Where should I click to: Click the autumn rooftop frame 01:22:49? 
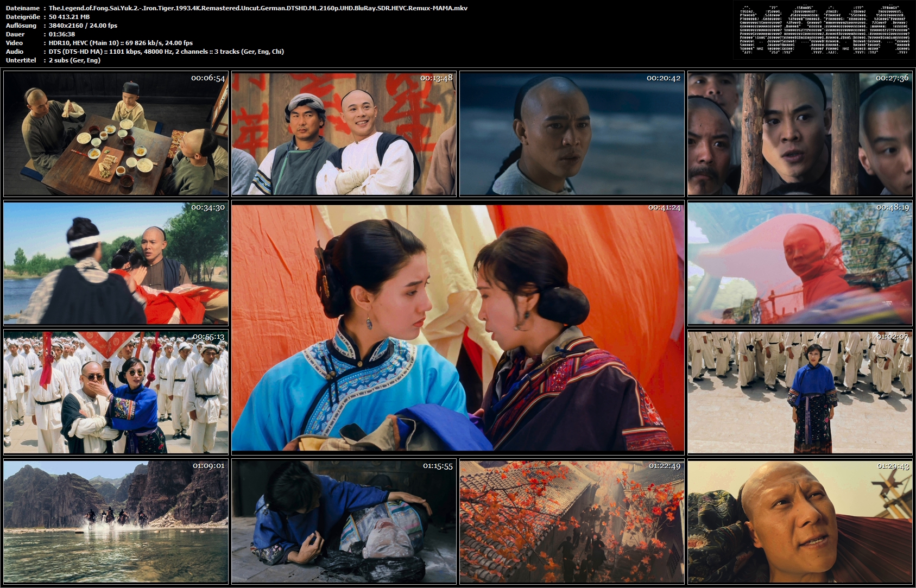click(572, 521)
